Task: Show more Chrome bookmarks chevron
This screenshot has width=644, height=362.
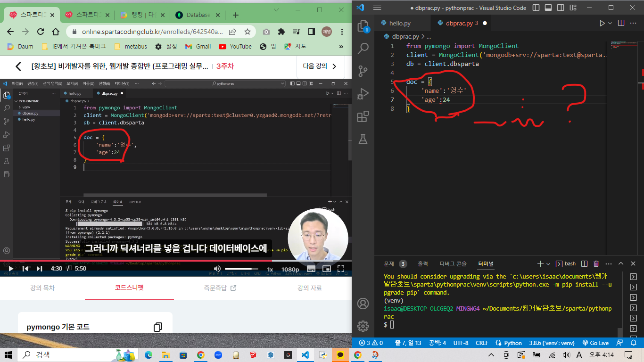Action: [341, 47]
